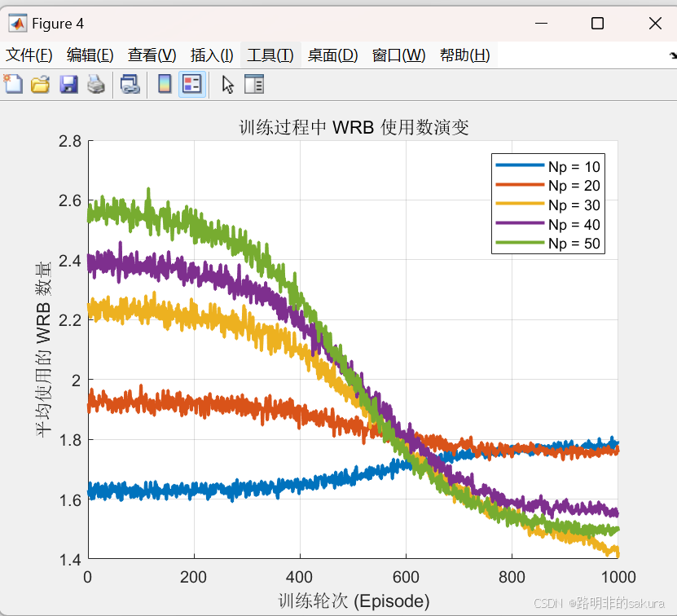Click the y-axis tick label 1.4
Viewport: 677px width, 616px height.
70,561
